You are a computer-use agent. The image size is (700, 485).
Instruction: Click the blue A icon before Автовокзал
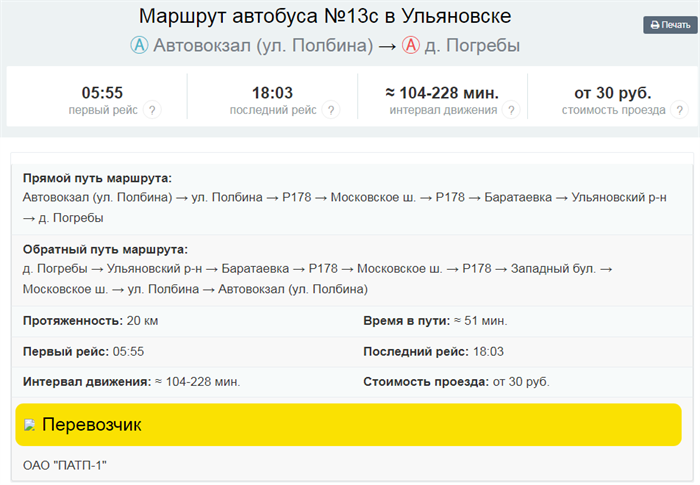click(x=139, y=46)
